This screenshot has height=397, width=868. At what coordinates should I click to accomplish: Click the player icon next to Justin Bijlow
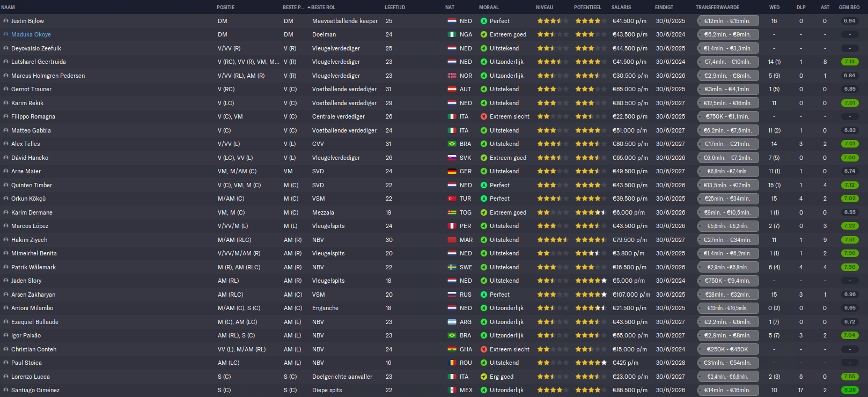(x=6, y=21)
